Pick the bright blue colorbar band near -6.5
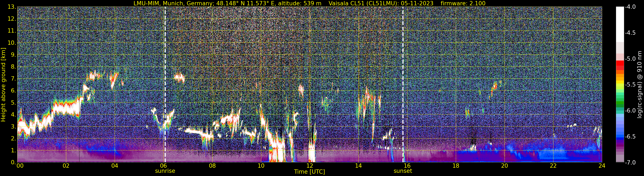 620,137
